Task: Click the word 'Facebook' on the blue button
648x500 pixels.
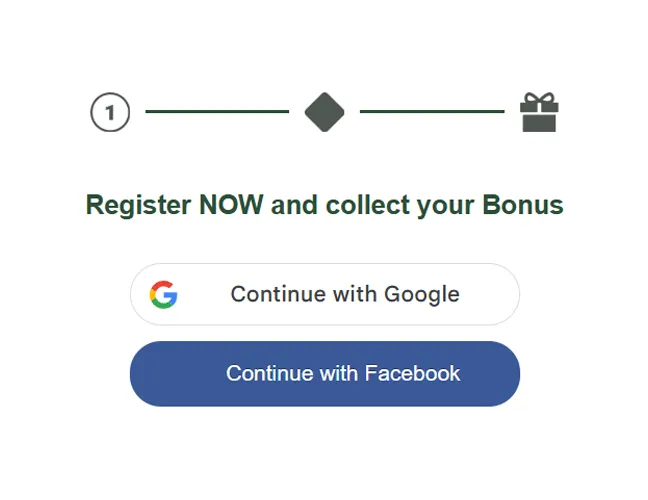Action: [x=412, y=373]
